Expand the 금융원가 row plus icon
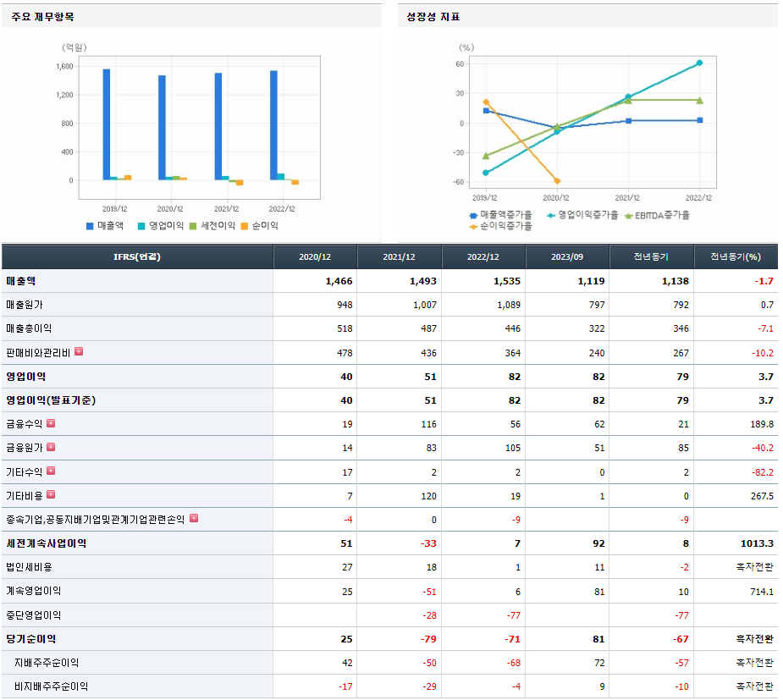783x700 pixels. coord(51,447)
